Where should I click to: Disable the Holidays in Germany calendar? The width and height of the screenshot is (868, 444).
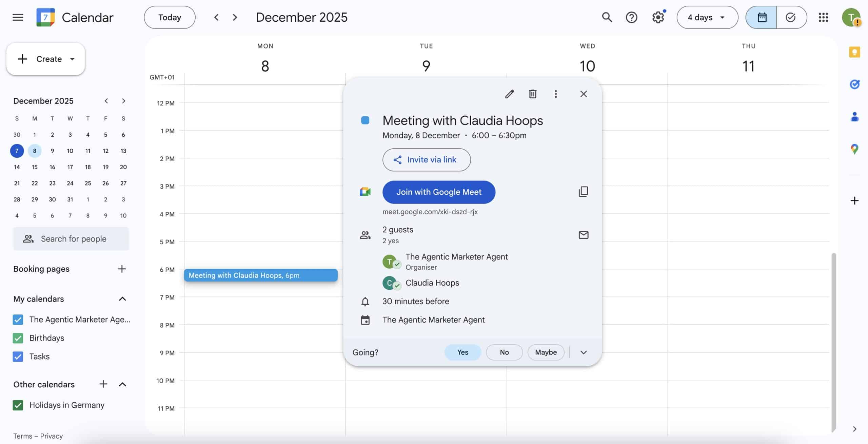coord(18,405)
